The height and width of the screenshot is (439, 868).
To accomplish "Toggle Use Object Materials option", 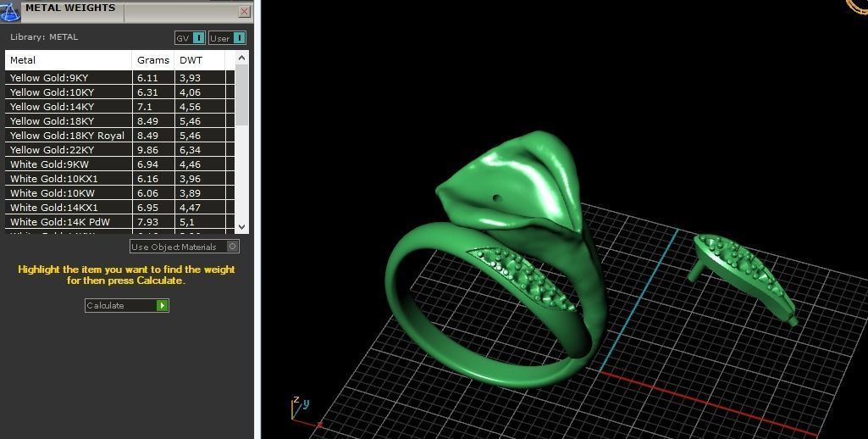I will (x=185, y=247).
